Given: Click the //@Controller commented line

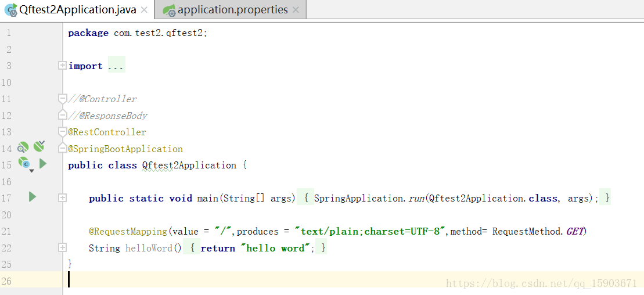Looking at the screenshot, I should click(102, 99).
